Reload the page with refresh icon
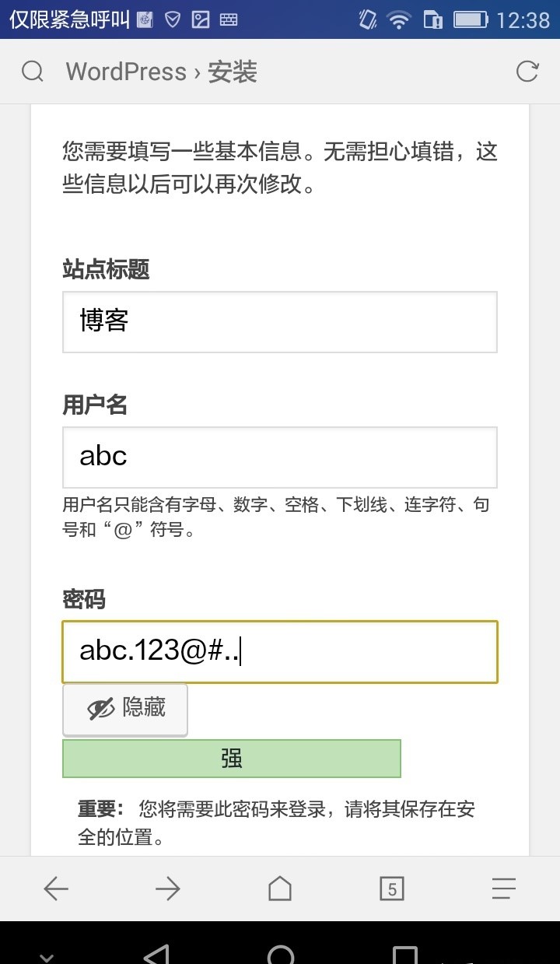This screenshot has height=964, width=560. (527, 72)
